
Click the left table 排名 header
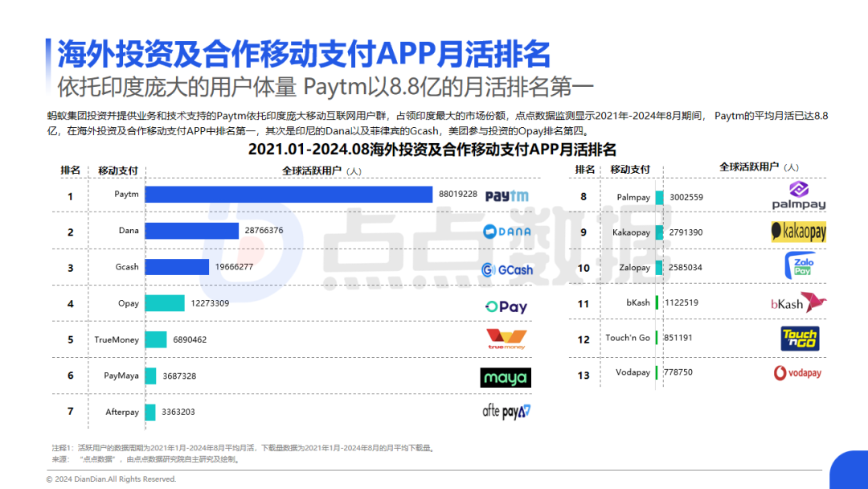(x=70, y=170)
